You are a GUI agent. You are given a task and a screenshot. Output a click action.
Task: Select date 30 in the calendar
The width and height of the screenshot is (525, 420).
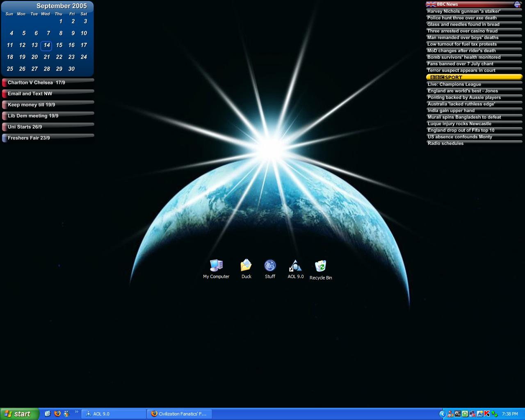71,69
